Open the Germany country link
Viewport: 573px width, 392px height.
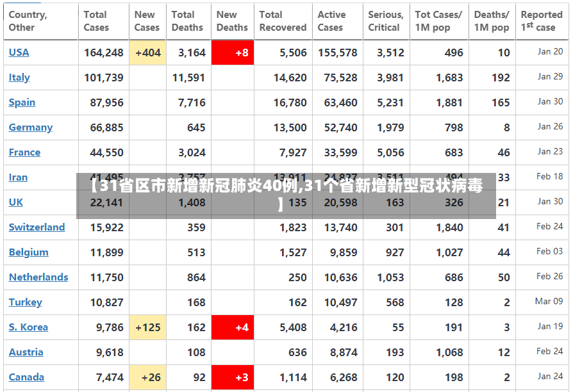[x=31, y=127]
